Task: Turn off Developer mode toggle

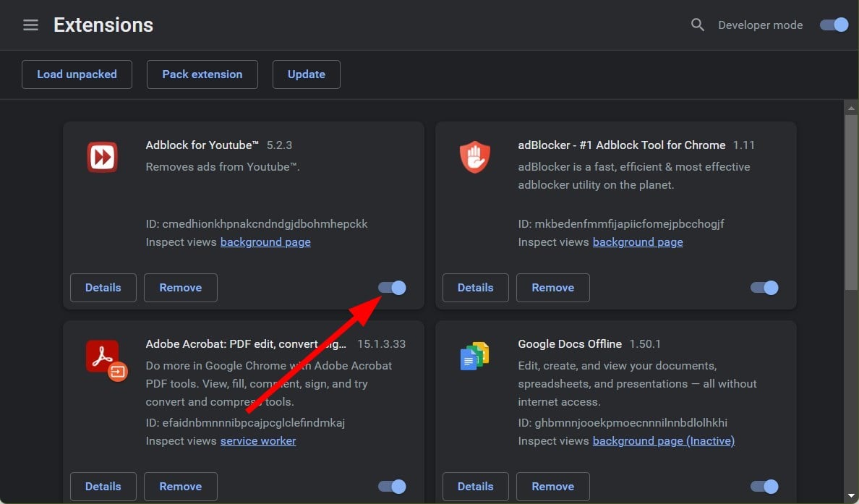Action: (834, 25)
